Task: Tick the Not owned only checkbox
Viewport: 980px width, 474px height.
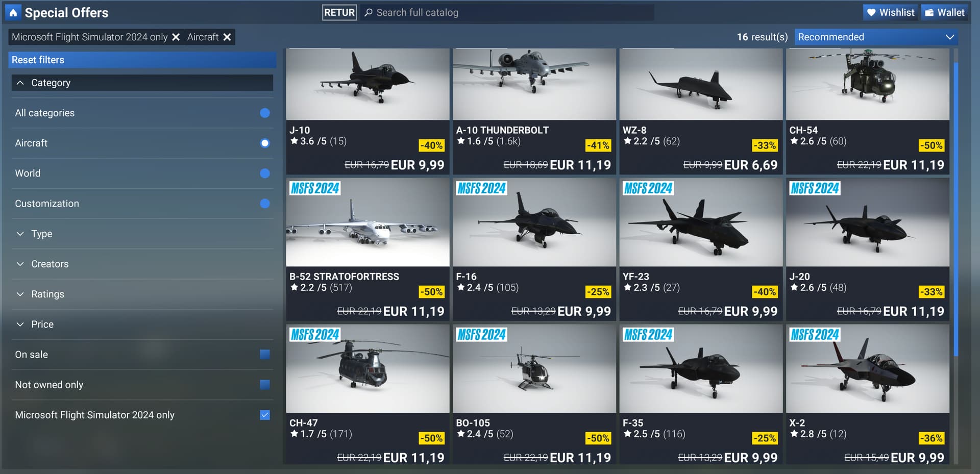Action: [264, 385]
